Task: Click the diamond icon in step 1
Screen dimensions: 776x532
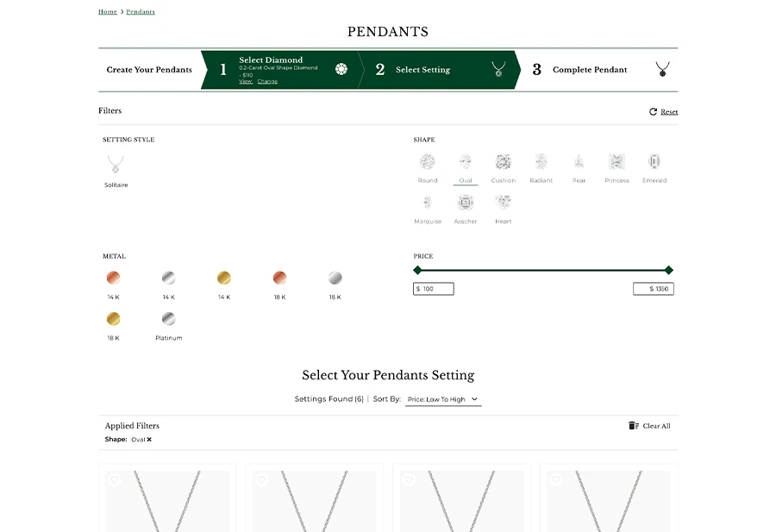Action: tap(341, 69)
